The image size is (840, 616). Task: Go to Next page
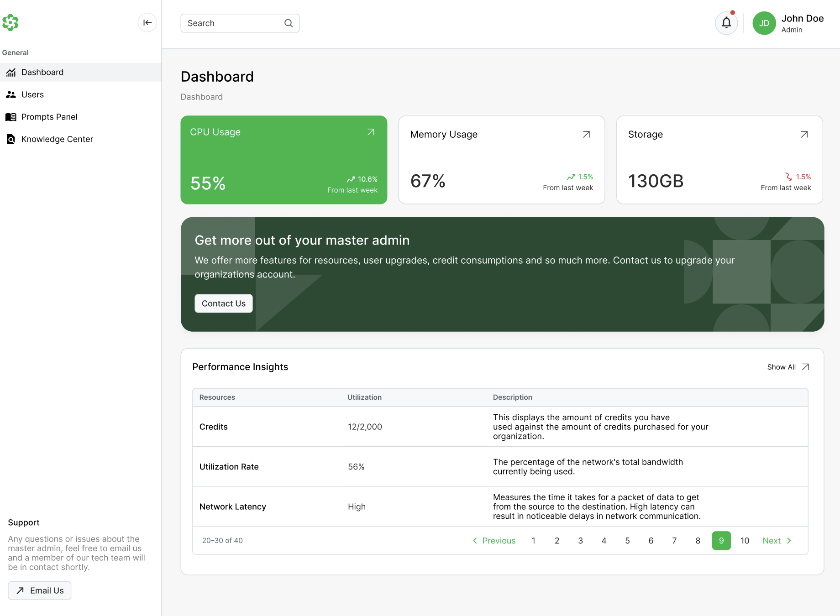click(777, 541)
